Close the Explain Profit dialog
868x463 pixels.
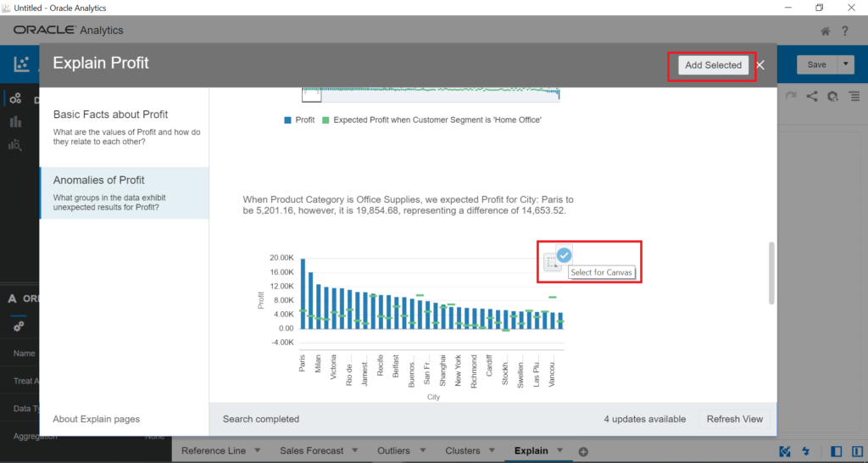(x=760, y=65)
